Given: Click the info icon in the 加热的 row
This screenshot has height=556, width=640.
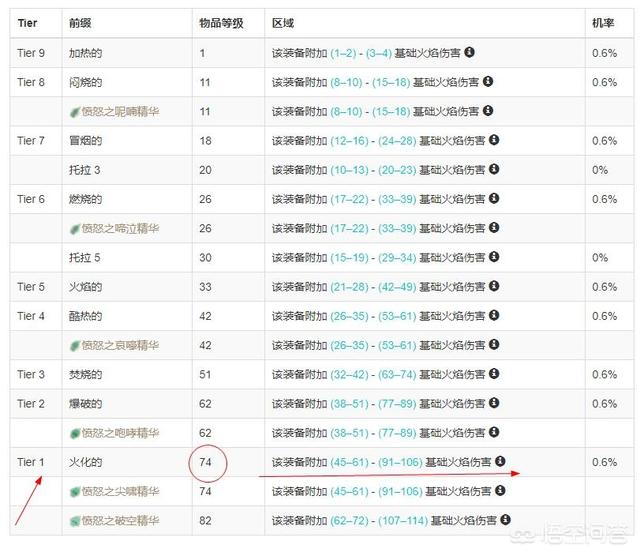Looking at the screenshot, I should [469, 52].
